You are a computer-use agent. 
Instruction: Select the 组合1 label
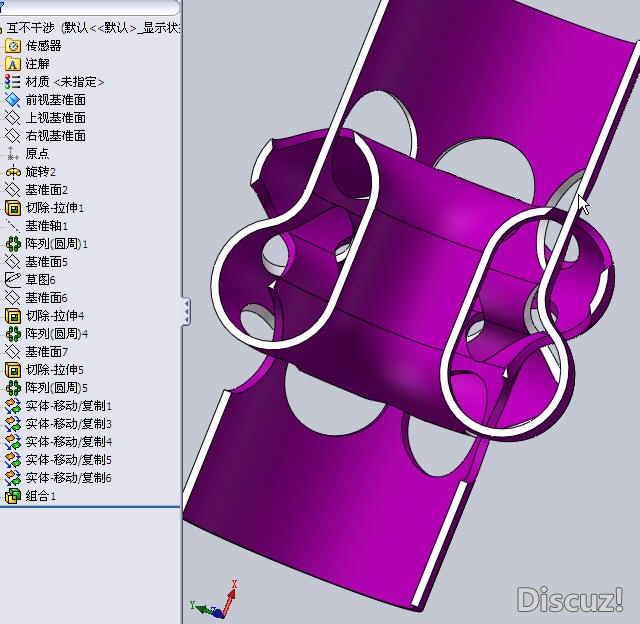tap(40, 496)
